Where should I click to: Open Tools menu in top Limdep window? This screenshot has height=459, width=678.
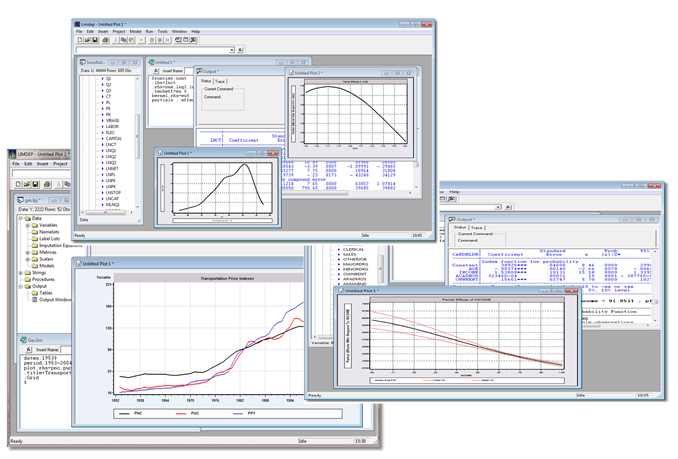(163, 32)
